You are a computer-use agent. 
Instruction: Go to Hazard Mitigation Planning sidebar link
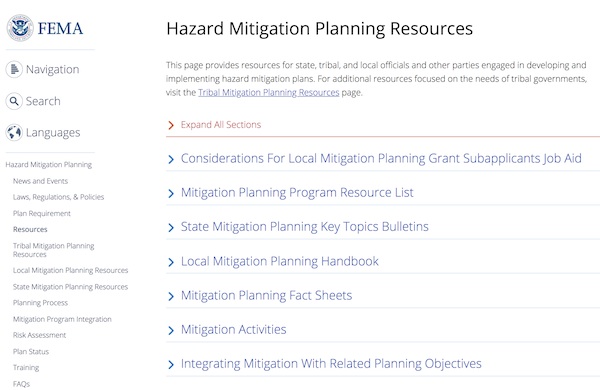click(x=49, y=165)
